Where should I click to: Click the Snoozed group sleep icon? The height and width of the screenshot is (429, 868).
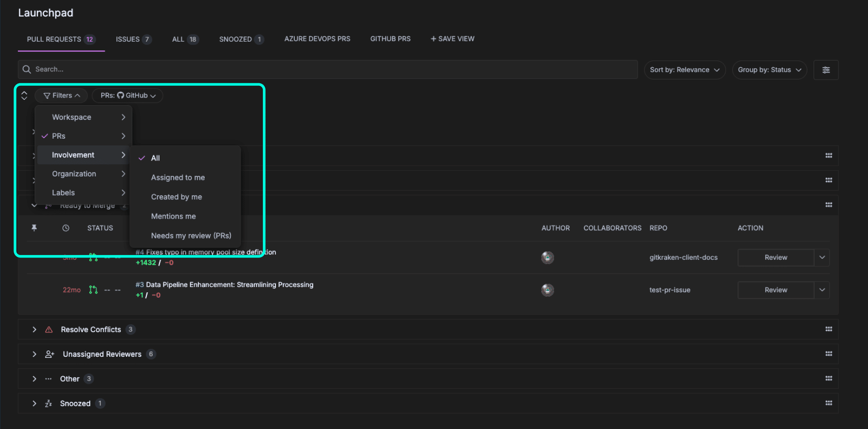[x=48, y=403]
